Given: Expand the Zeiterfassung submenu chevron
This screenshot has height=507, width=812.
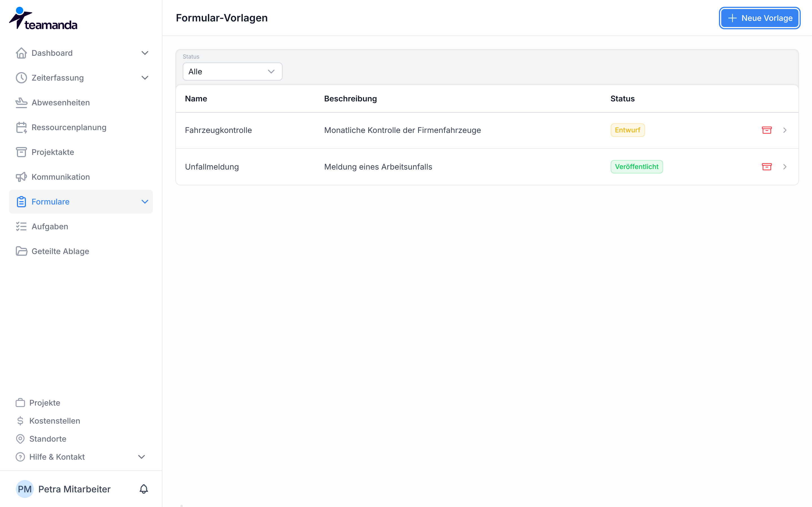Looking at the screenshot, I should 145,78.
